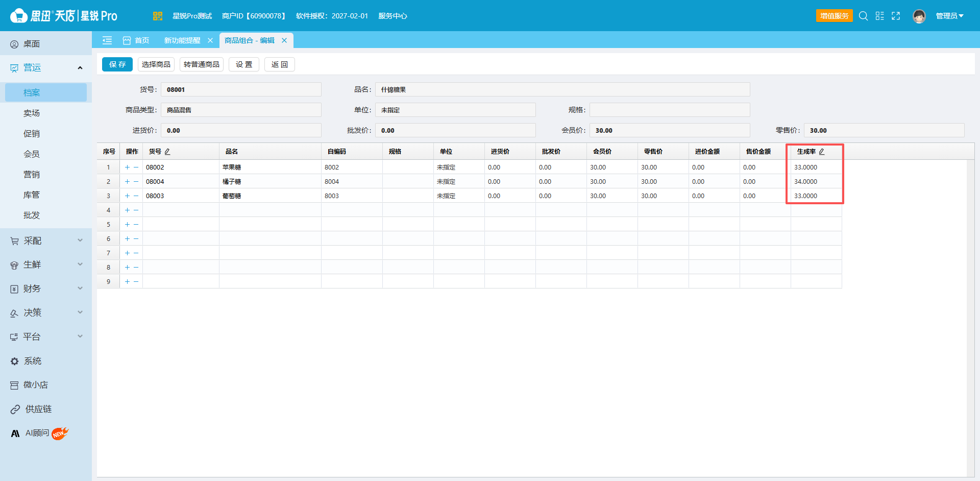Expand the 采配 sidebar section
This screenshot has width=980, height=481.
pos(46,240)
